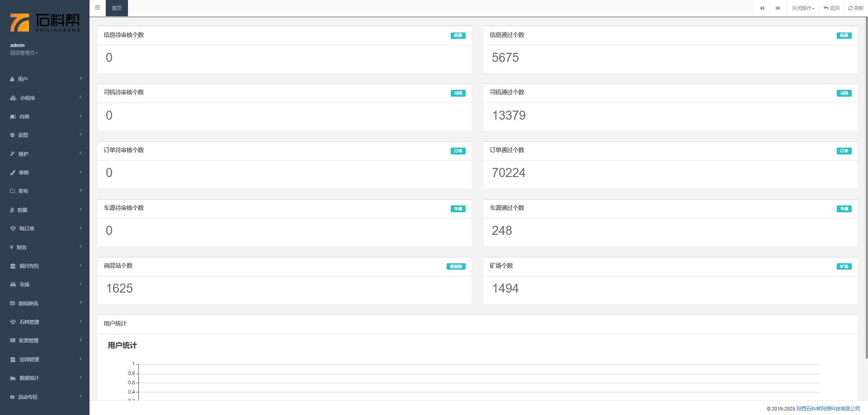Expand the 官网管理 menu chevron
868x415 pixels.
80,359
